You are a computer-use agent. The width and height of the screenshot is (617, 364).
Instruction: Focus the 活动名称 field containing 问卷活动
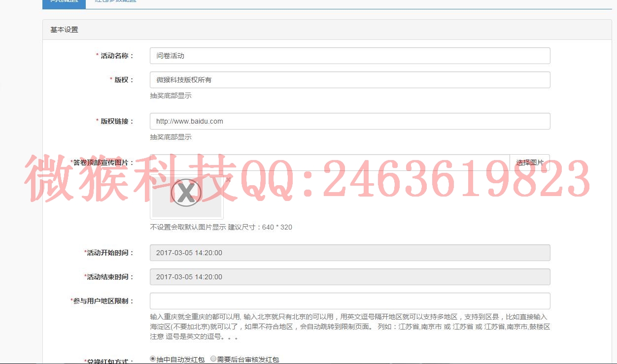(350, 56)
